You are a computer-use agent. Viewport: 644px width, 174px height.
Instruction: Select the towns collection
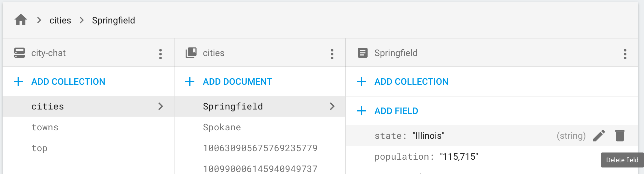pyautogui.click(x=45, y=127)
